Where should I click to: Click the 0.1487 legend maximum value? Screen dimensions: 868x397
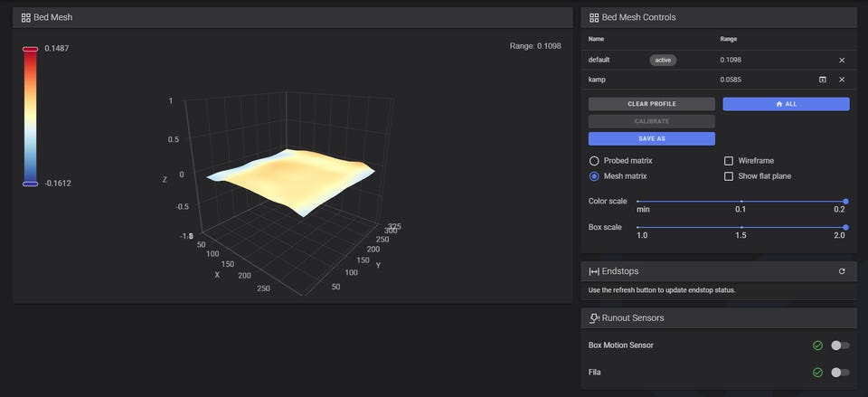pos(56,49)
